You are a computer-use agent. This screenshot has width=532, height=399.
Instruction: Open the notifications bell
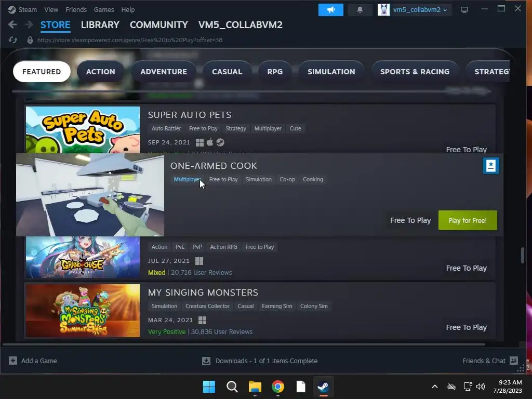click(360, 10)
